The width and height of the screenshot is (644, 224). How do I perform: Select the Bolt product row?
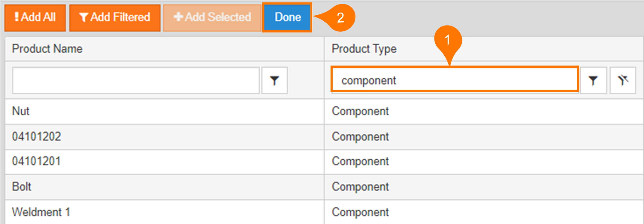[x=22, y=187]
